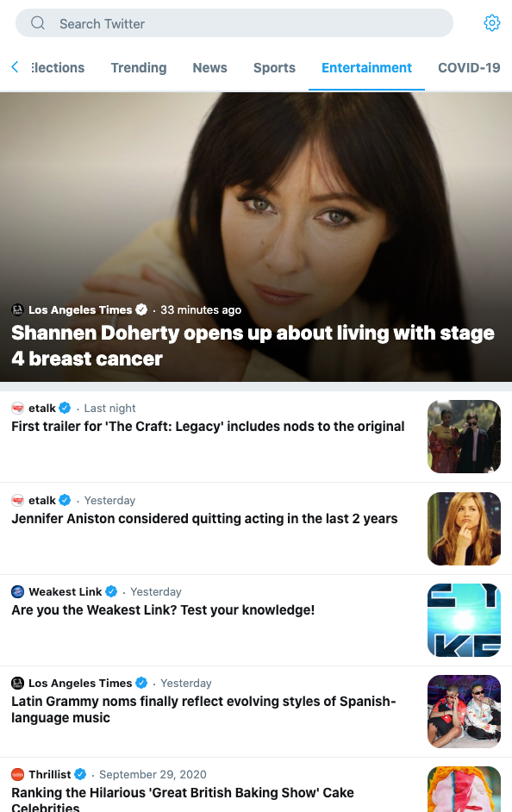Screen dimensions: 512x812
Task: Click the Los Angeles Times avatar on the Latin Grammy story
Action: (x=17, y=683)
